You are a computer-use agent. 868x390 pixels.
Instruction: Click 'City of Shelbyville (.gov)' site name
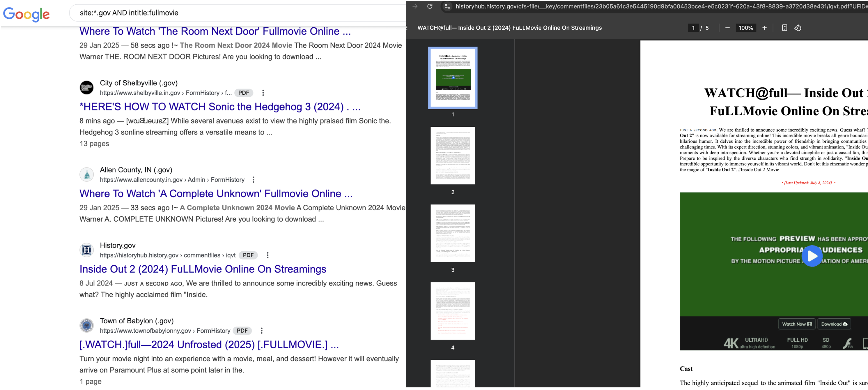tap(139, 83)
